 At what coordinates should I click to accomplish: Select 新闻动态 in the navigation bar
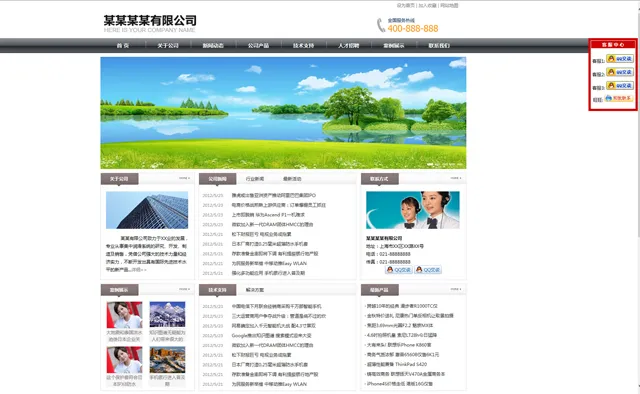[213, 45]
